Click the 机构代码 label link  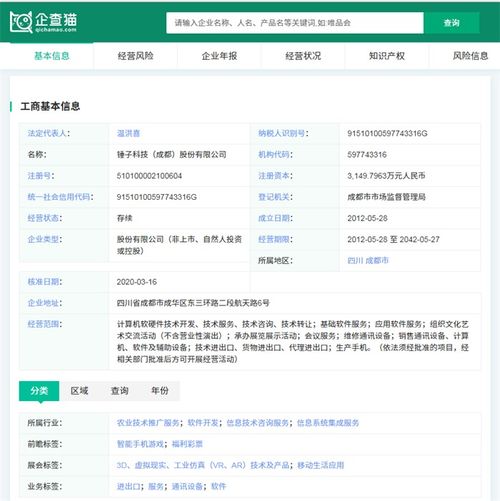(x=274, y=154)
